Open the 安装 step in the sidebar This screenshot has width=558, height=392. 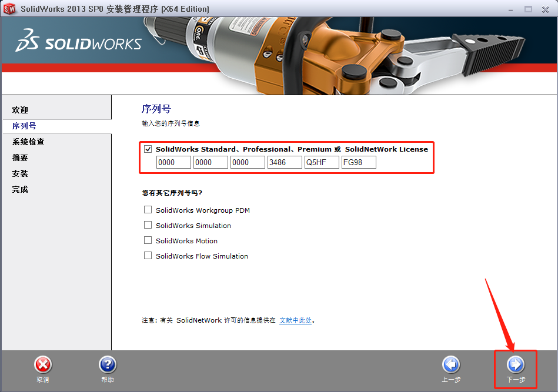click(20, 173)
